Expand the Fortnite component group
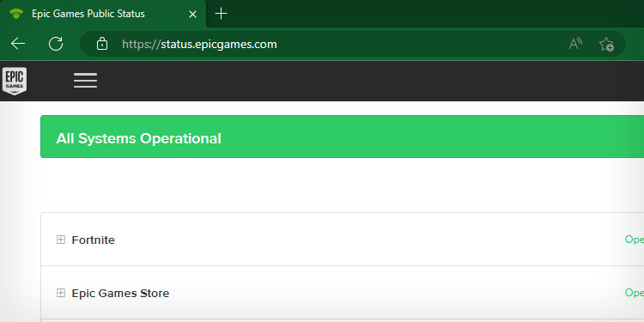The width and height of the screenshot is (644, 322). pos(61,240)
